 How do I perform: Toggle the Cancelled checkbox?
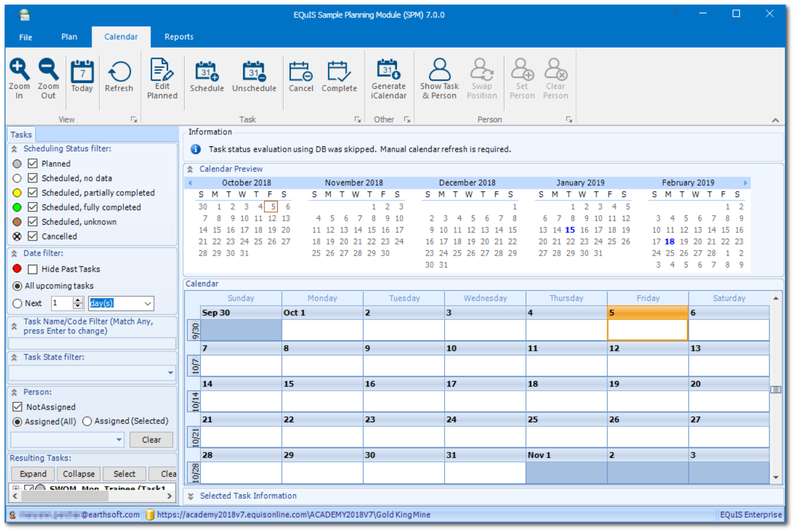(33, 236)
